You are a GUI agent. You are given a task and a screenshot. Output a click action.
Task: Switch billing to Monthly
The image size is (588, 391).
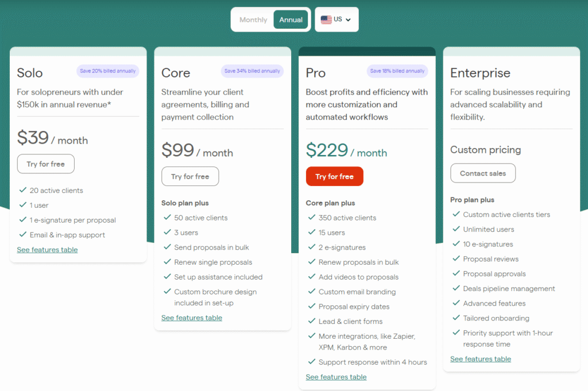[x=253, y=19]
